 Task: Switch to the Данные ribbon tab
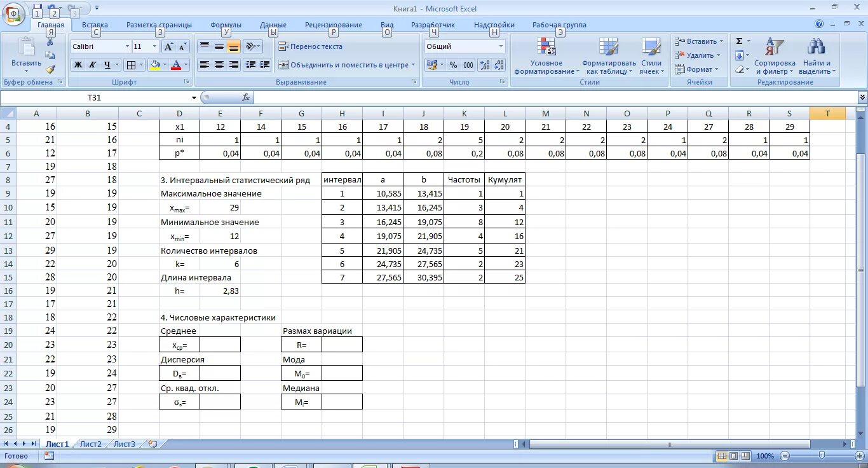[273, 25]
